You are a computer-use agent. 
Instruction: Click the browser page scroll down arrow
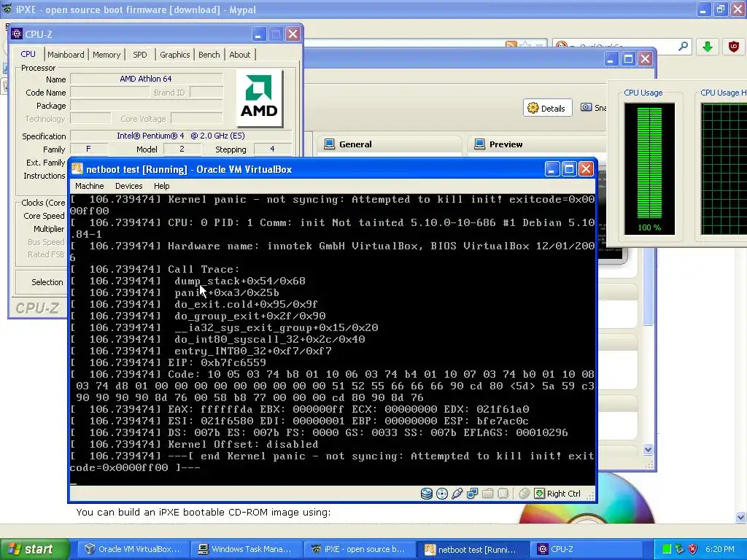pyautogui.click(x=741, y=517)
